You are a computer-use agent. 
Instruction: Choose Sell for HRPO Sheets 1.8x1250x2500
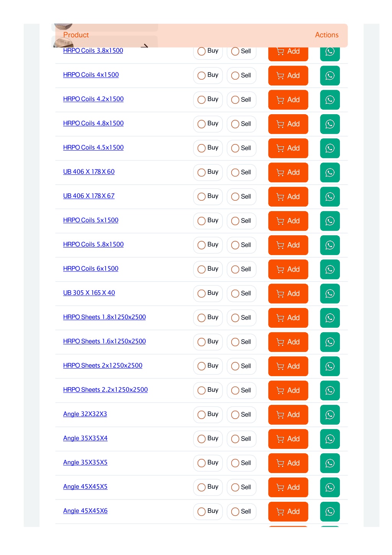click(241, 318)
